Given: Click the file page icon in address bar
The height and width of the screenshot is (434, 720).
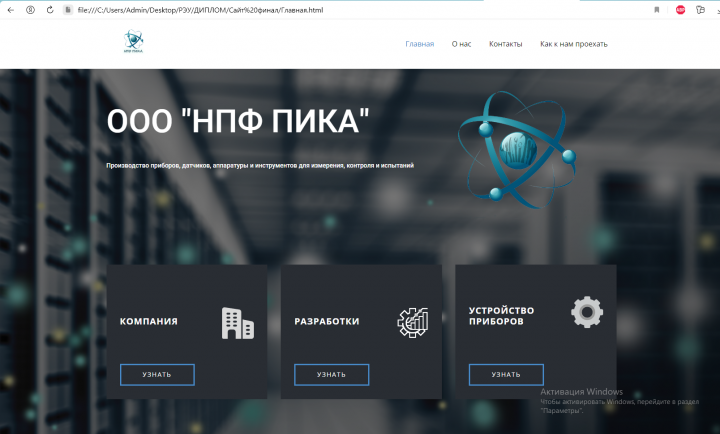Looking at the screenshot, I should click(68, 10).
